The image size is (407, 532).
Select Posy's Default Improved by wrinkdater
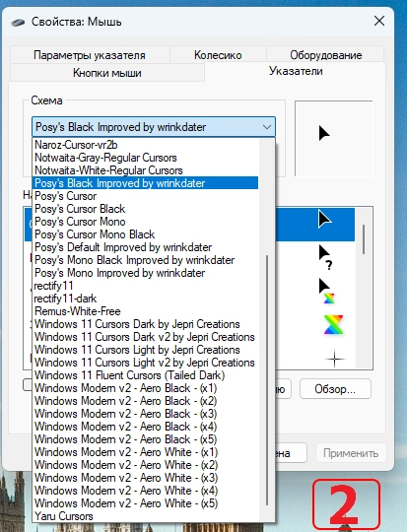(145, 247)
